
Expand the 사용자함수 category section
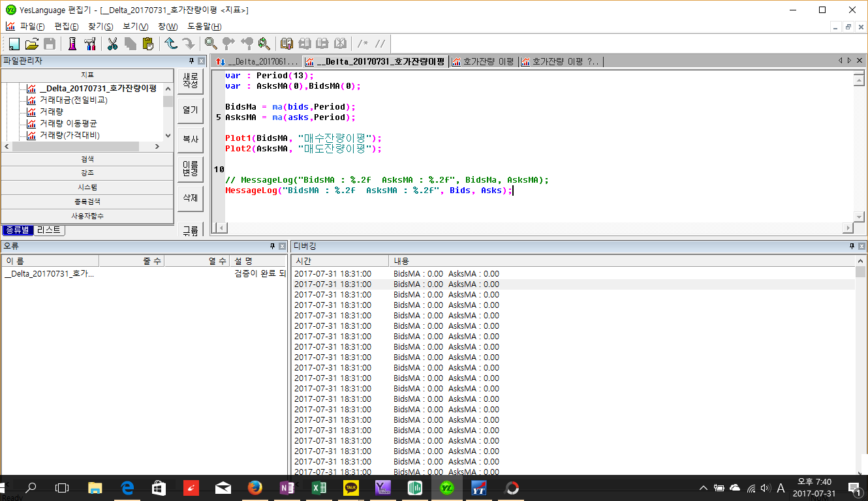[x=87, y=216]
